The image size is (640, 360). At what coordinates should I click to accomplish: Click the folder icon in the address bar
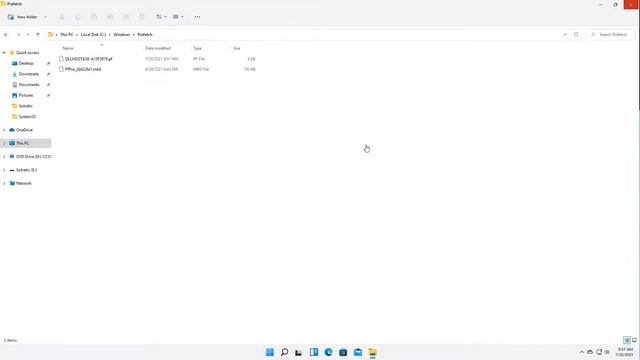click(51, 35)
